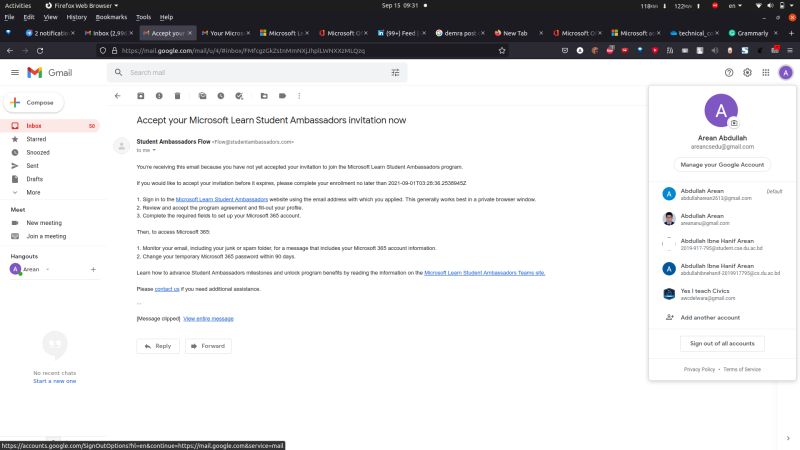
Task: Click Add another account
Action: (710, 317)
